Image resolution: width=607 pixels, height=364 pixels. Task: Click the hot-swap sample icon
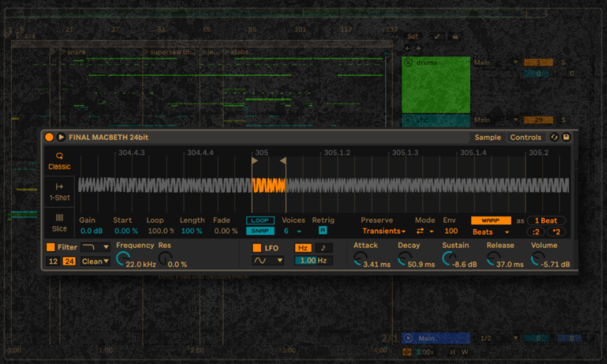(x=554, y=137)
